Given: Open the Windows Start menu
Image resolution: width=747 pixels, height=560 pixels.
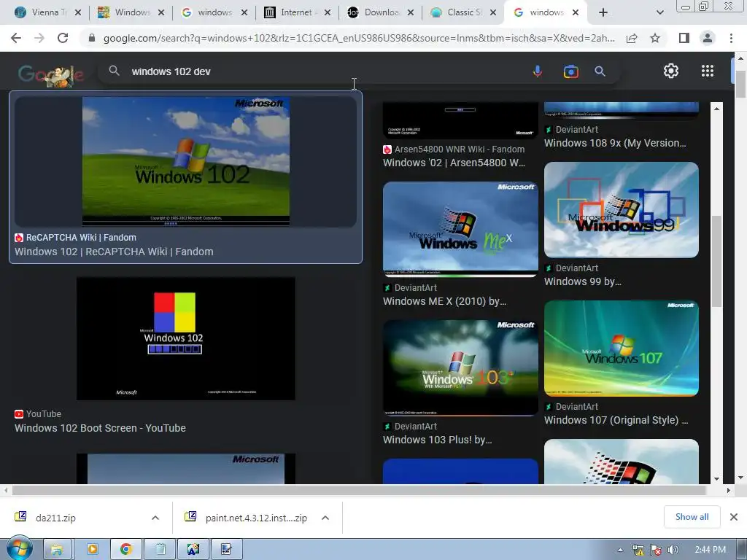Looking at the screenshot, I should (x=20, y=549).
